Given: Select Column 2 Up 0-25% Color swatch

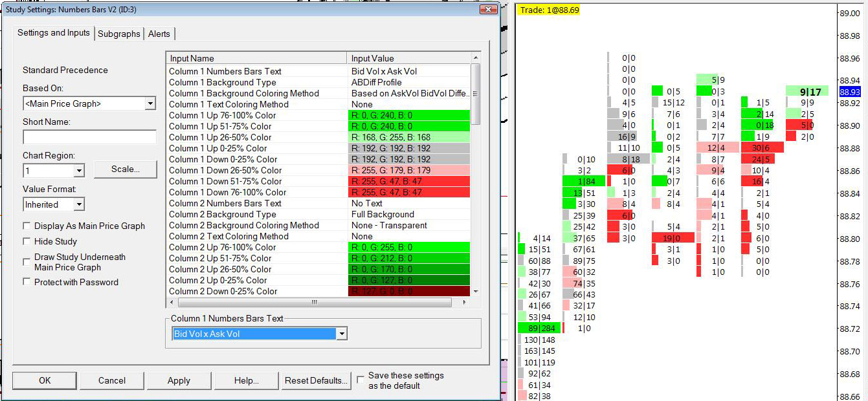Looking at the screenshot, I should point(408,280).
